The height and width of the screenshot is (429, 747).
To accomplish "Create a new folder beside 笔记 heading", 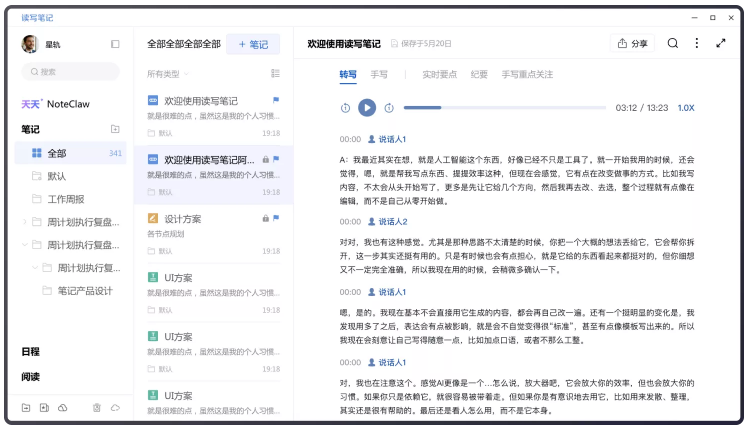I will (115, 129).
